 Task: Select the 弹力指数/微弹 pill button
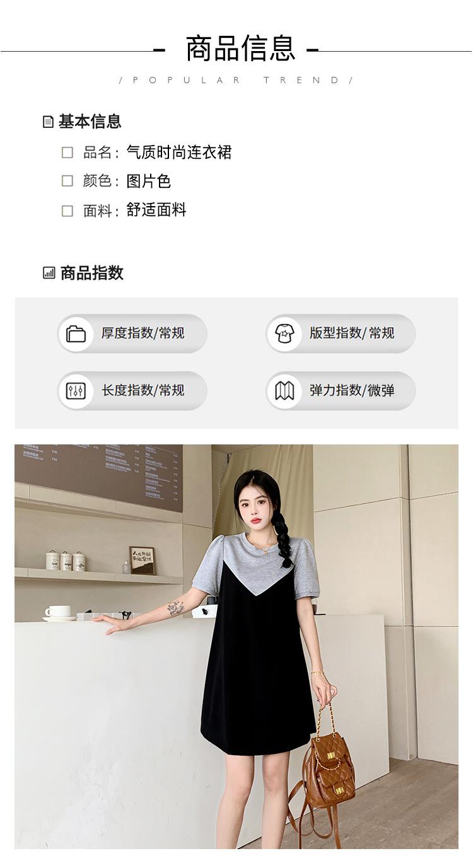(341, 391)
